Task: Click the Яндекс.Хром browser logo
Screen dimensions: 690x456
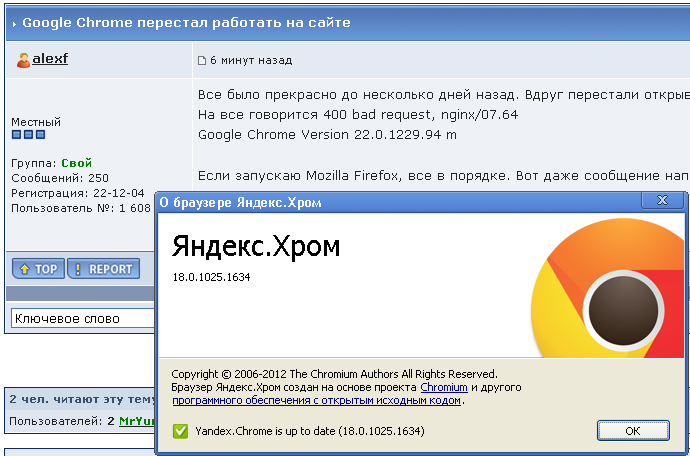Action: pyautogui.click(x=607, y=288)
